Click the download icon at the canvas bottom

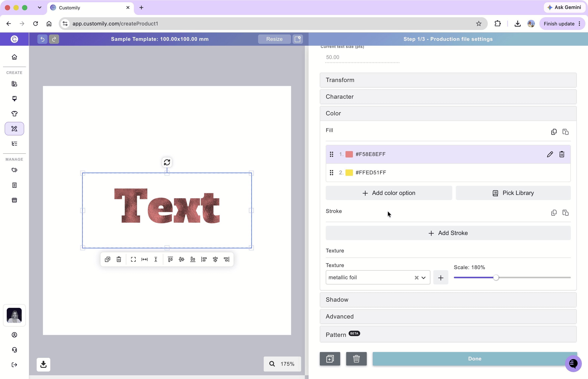point(44,364)
